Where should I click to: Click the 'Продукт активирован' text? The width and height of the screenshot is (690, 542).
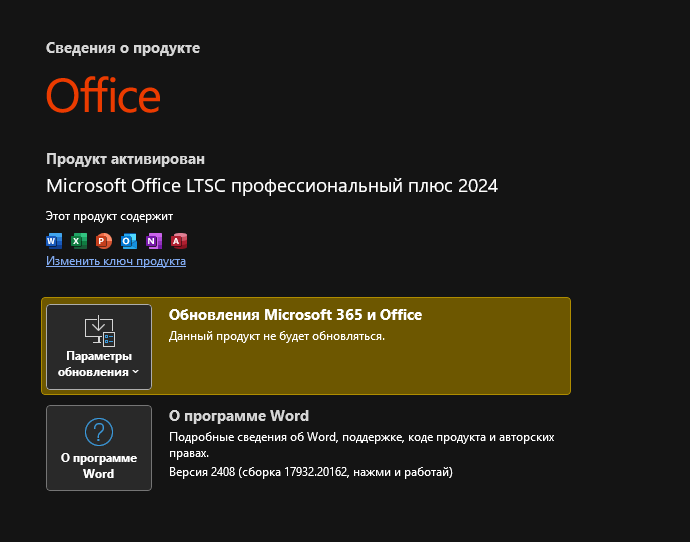point(125,159)
